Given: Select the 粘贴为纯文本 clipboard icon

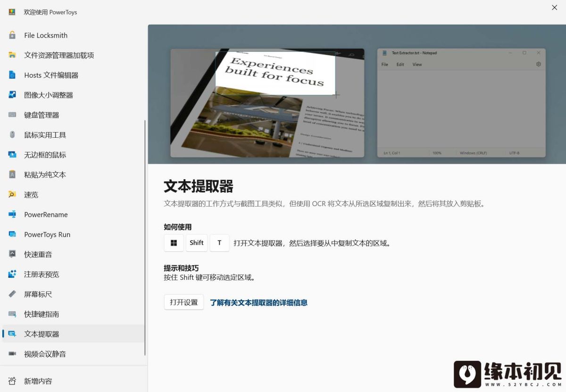Looking at the screenshot, I should coord(12,175).
